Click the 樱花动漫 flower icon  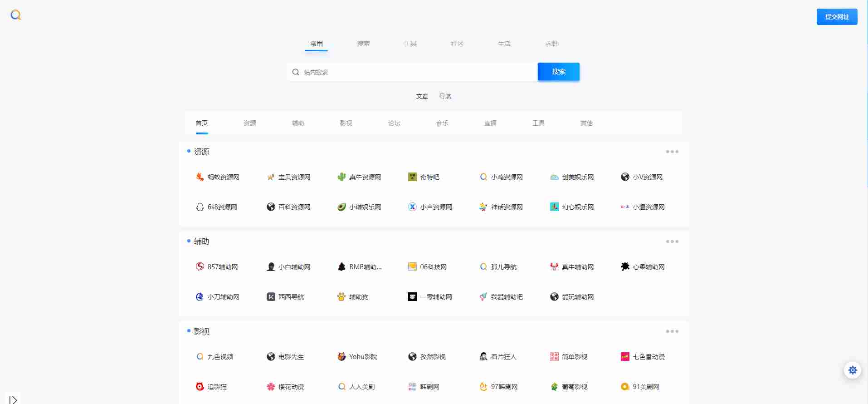[271, 387]
